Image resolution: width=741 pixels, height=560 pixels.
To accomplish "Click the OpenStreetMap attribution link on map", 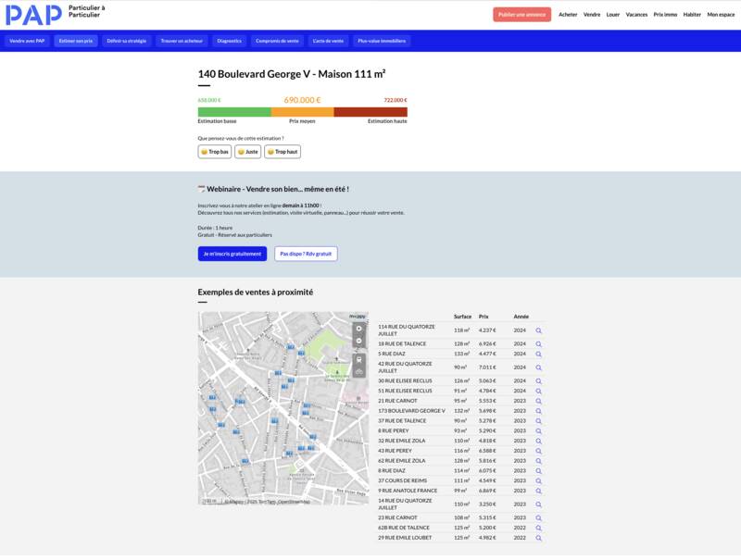I will pos(294,502).
